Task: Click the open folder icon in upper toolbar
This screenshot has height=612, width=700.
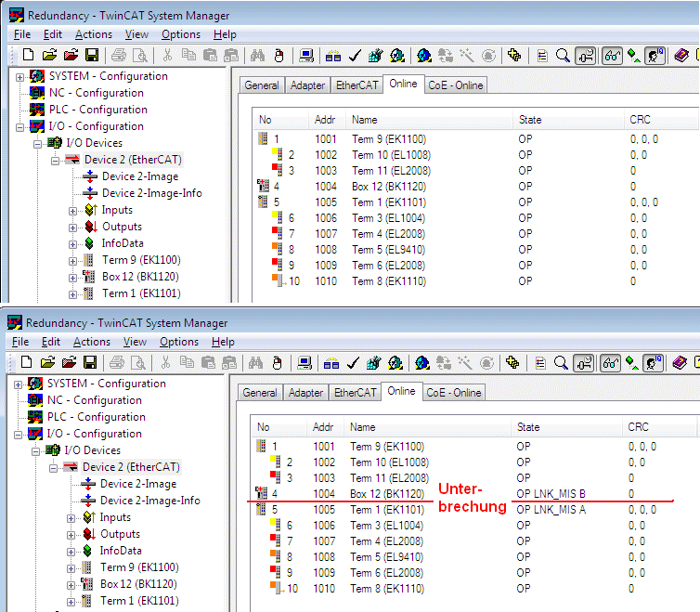Action: pos(49,56)
